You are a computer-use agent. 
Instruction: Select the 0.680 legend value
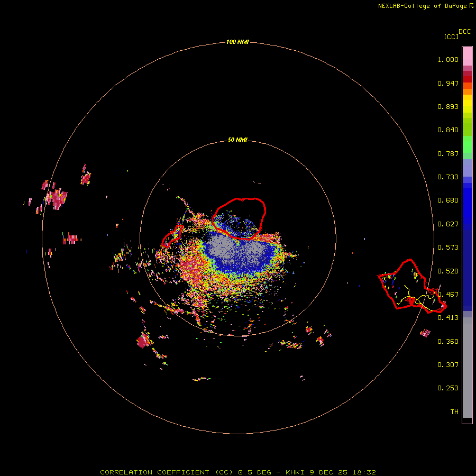tap(448, 200)
